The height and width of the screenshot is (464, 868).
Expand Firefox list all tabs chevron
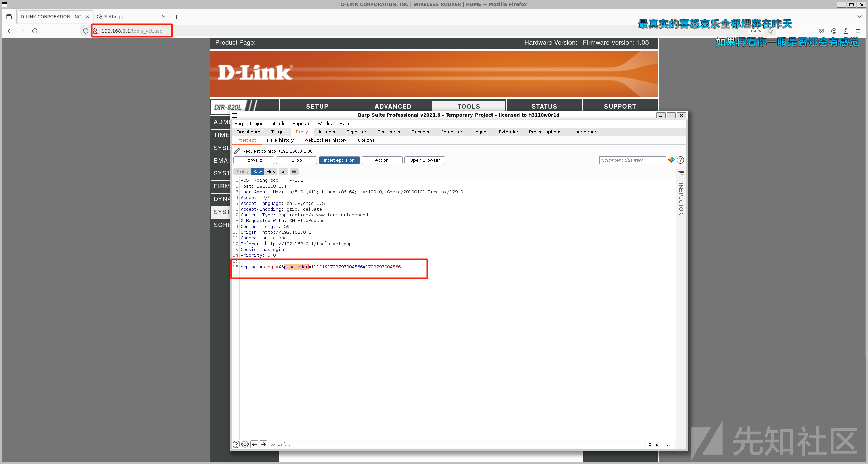click(859, 17)
